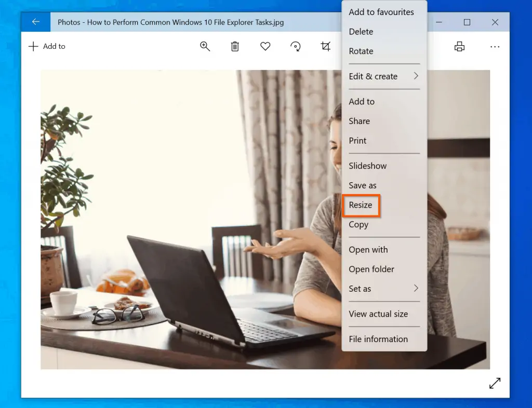Viewport: 532px width, 408px height.
Task: Go back using the arrow icon
Action: [x=36, y=22]
